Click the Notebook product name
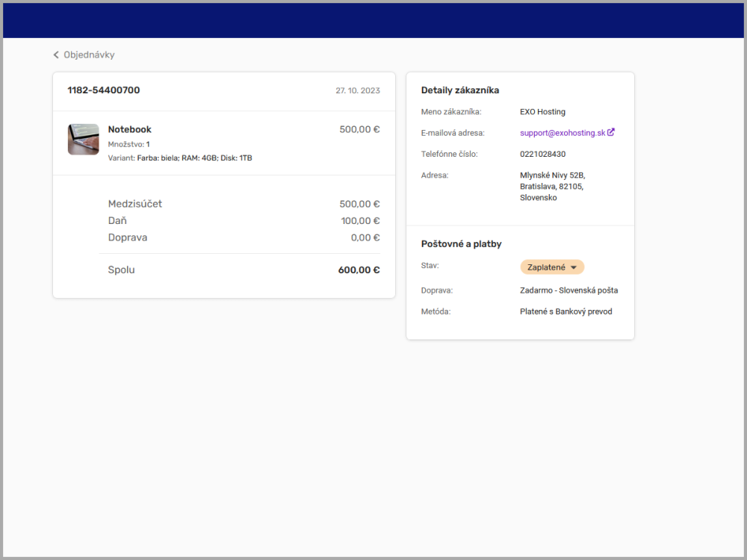This screenshot has height=560, width=747. (x=129, y=129)
